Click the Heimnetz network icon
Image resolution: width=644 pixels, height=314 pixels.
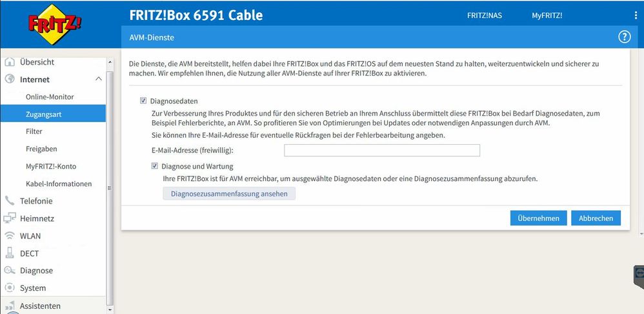click(x=10, y=218)
